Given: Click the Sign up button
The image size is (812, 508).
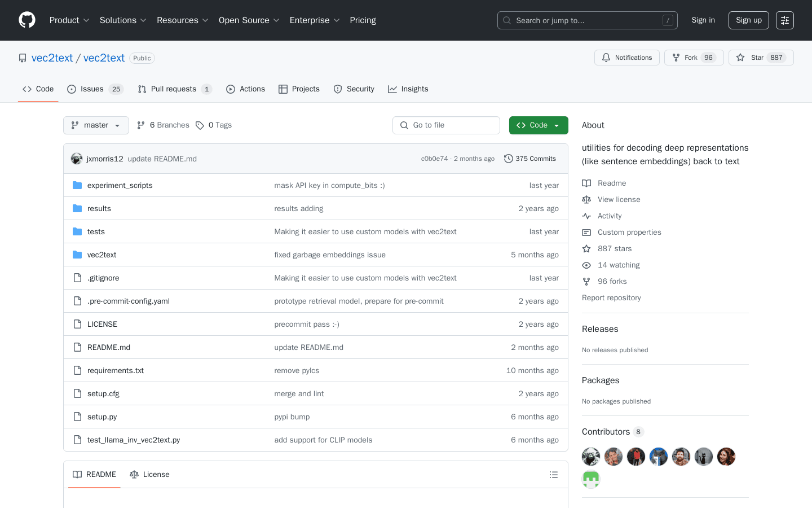Looking at the screenshot, I should coord(748,20).
